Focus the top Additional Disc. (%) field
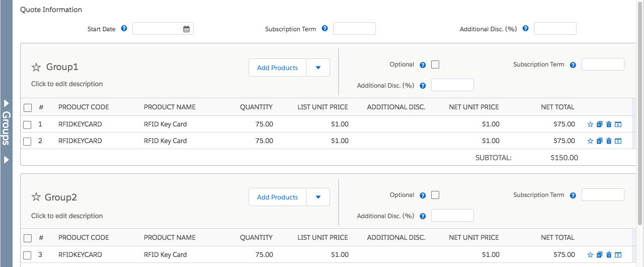This screenshot has height=267, width=644. coord(555,29)
